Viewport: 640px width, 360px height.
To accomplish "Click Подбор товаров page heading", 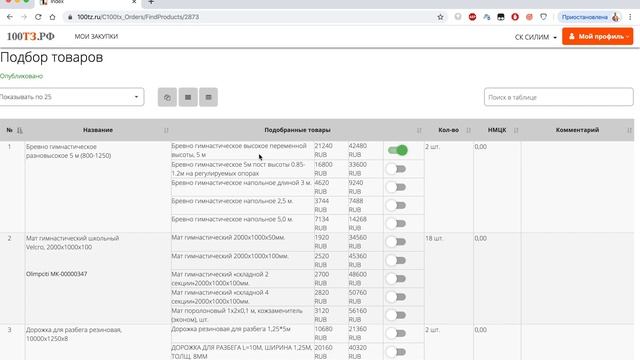I will click(51, 57).
